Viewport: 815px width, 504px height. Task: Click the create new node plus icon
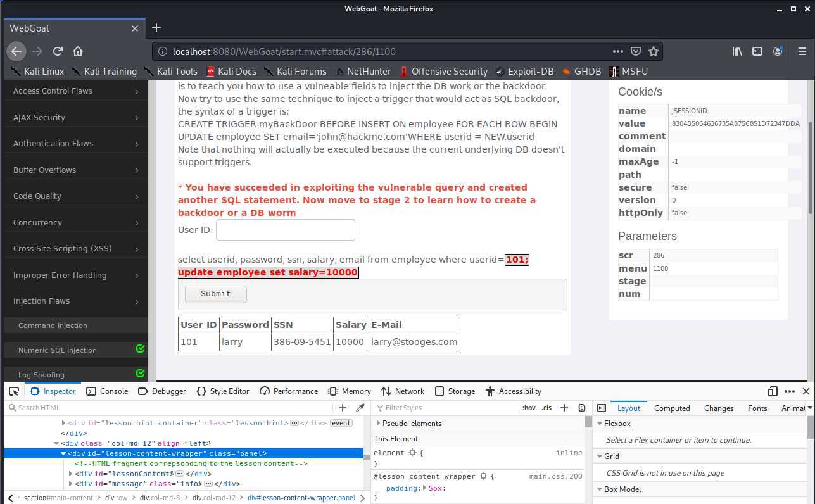343,408
